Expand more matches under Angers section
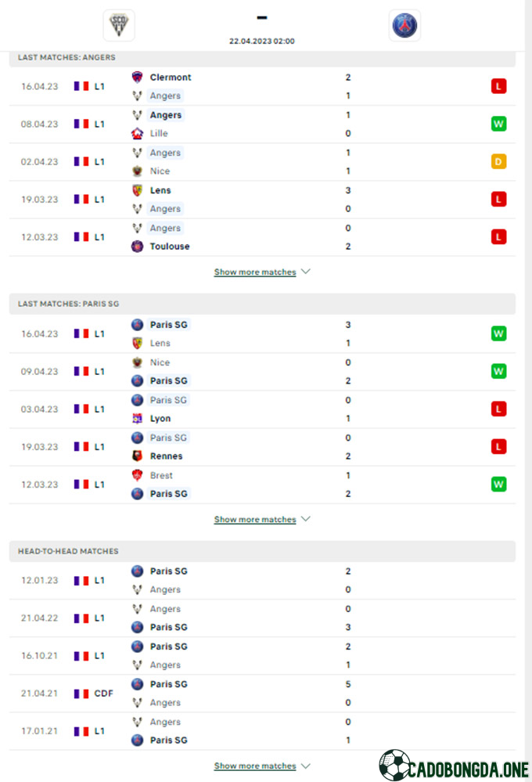532x782 pixels. pos(262,272)
